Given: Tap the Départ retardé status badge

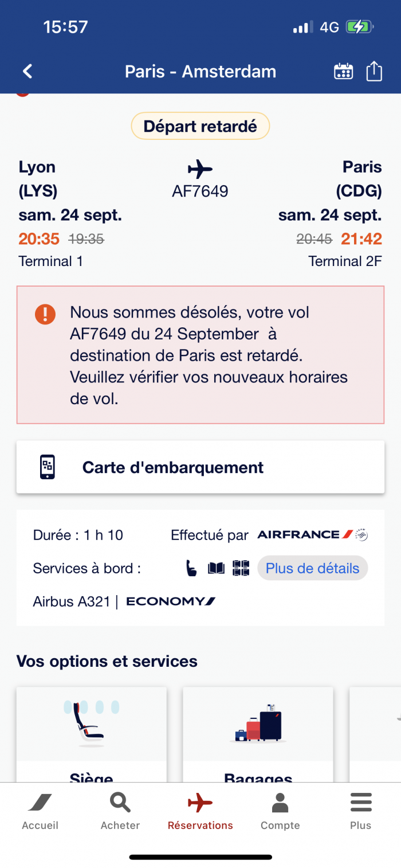Looking at the screenshot, I should pyautogui.click(x=200, y=126).
